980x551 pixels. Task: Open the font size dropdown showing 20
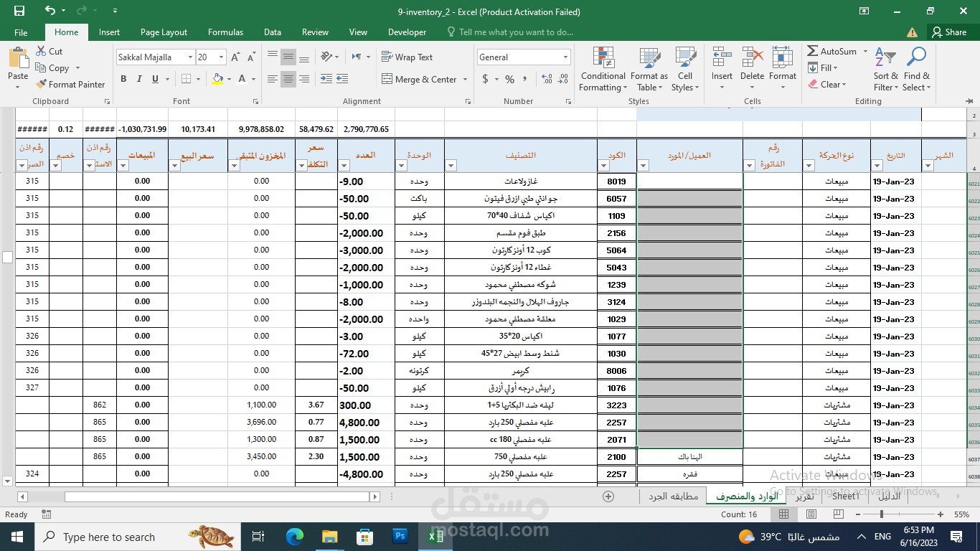click(x=221, y=57)
